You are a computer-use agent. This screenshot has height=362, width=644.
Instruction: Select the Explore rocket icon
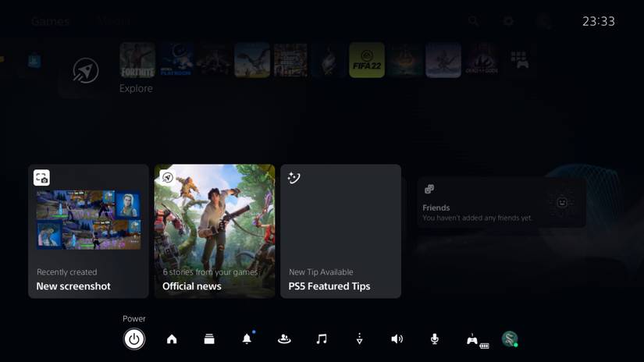[x=85, y=70]
